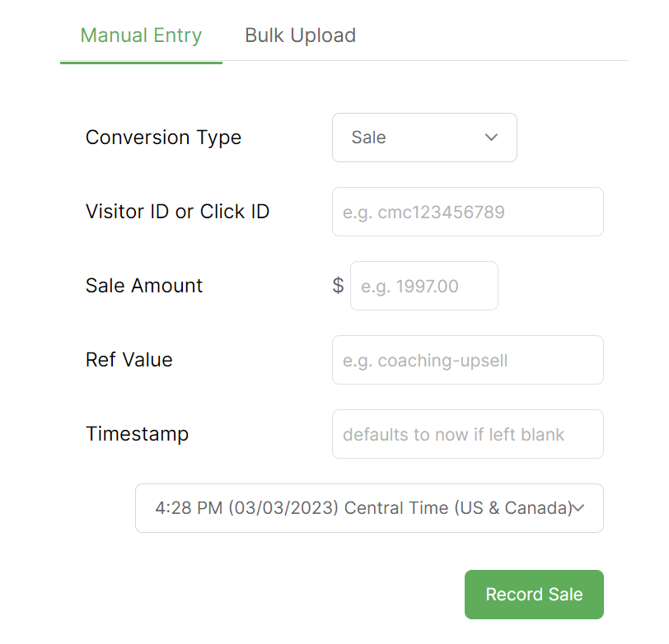This screenshot has height=644, width=669.
Task: Open the Conversion Type dropdown
Action: [x=423, y=138]
